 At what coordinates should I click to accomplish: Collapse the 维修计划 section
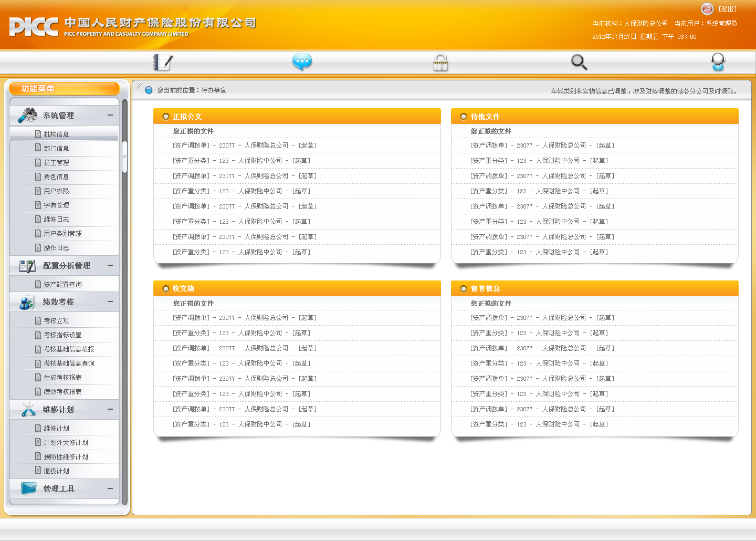pyautogui.click(x=110, y=409)
